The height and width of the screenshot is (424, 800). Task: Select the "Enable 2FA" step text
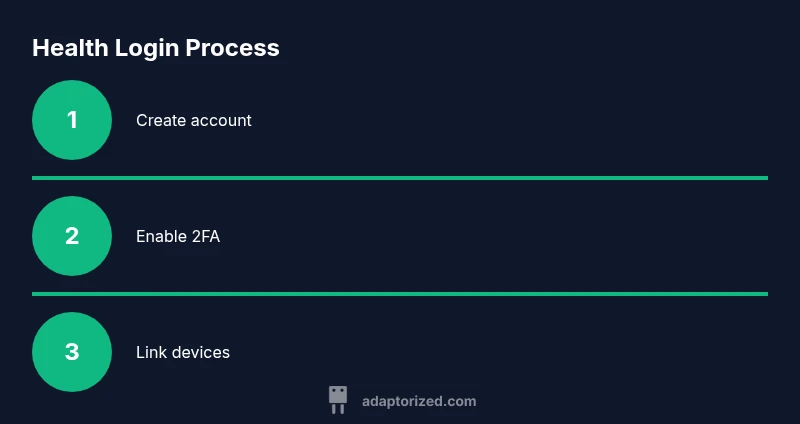coord(178,236)
